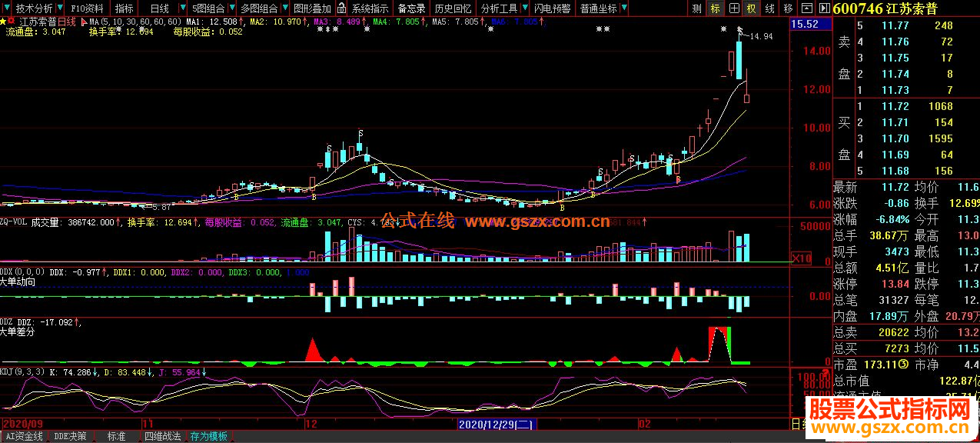Image resolution: width=980 pixels, height=443 pixels.
Task: Open 5图组合 chart layout
Action: coord(208,8)
